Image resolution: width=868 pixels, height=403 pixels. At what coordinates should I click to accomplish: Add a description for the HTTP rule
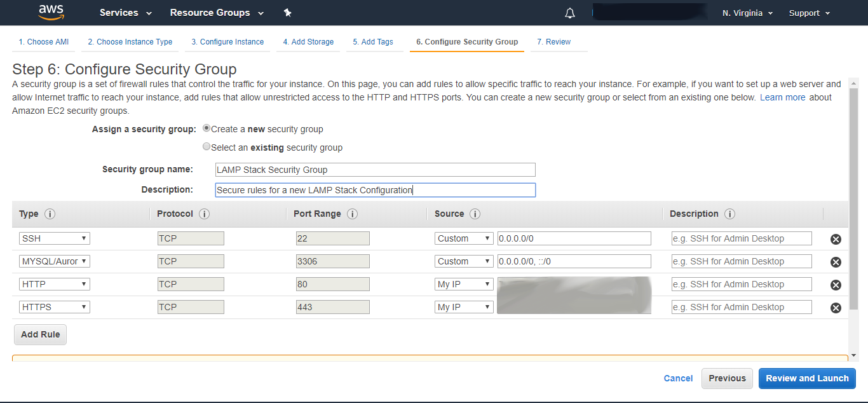[x=742, y=284]
